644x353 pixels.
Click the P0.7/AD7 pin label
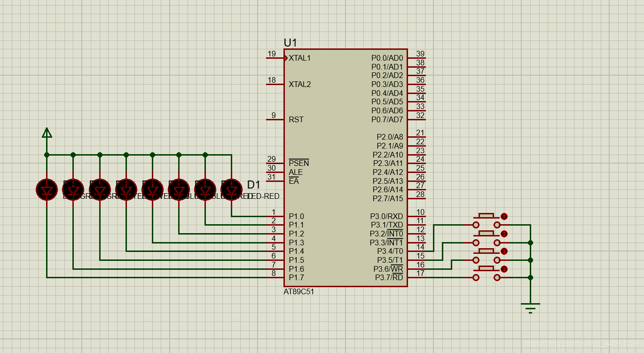[387, 119]
